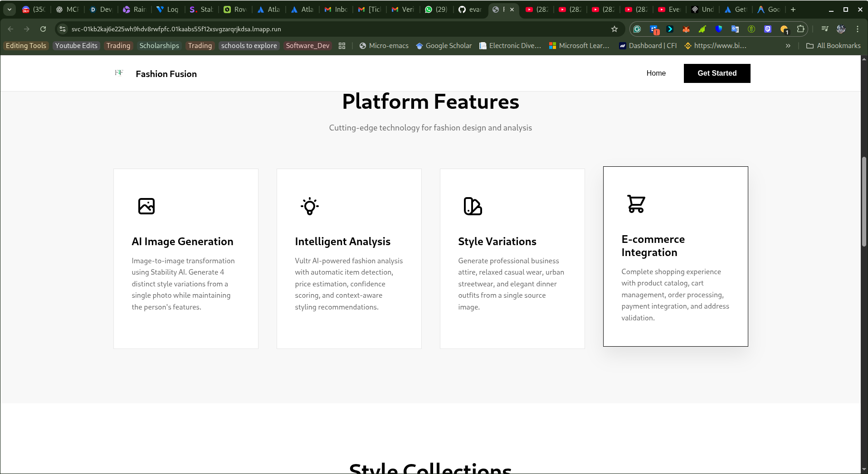
Task: Open a new browser tab
Action: pyautogui.click(x=793, y=10)
